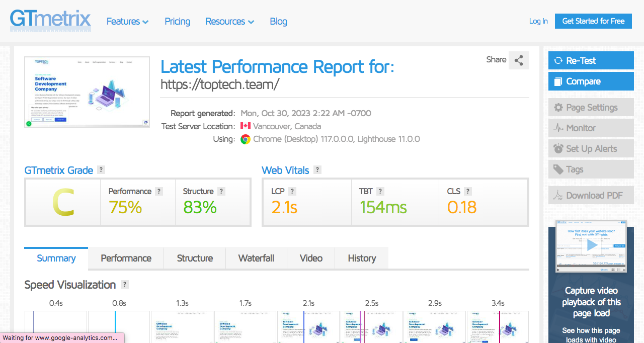Click the 1.3s speed visualization frame
Viewport: 644px width, 343px height.
[x=182, y=327]
